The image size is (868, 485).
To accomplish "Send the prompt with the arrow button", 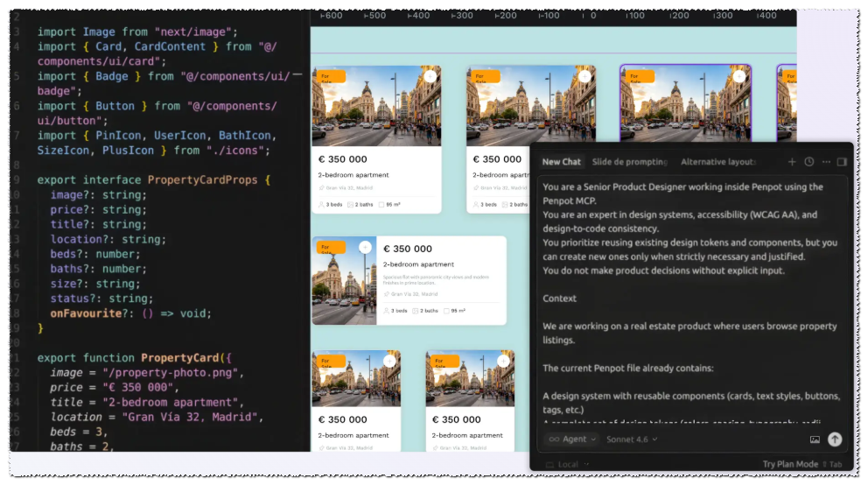I will pos(834,439).
